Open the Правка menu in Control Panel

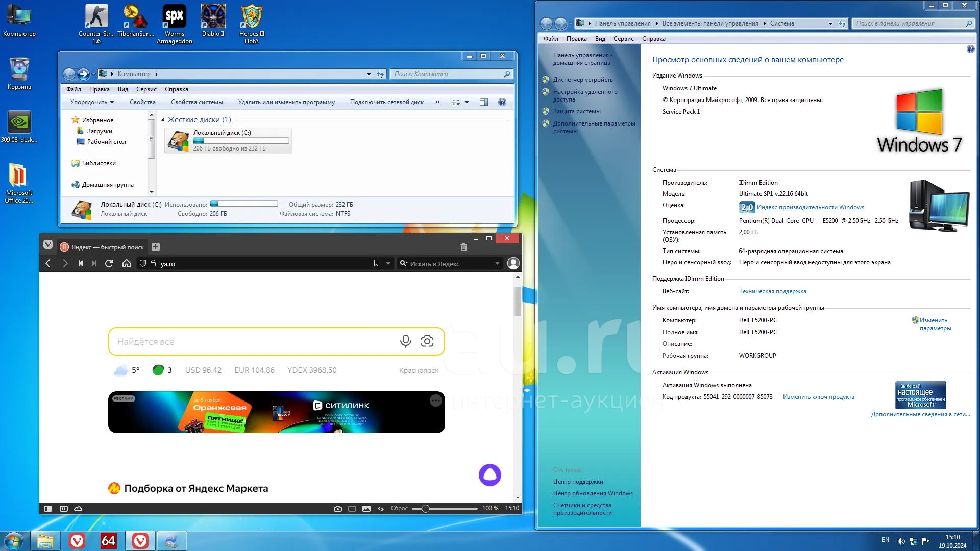coord(577,39)
